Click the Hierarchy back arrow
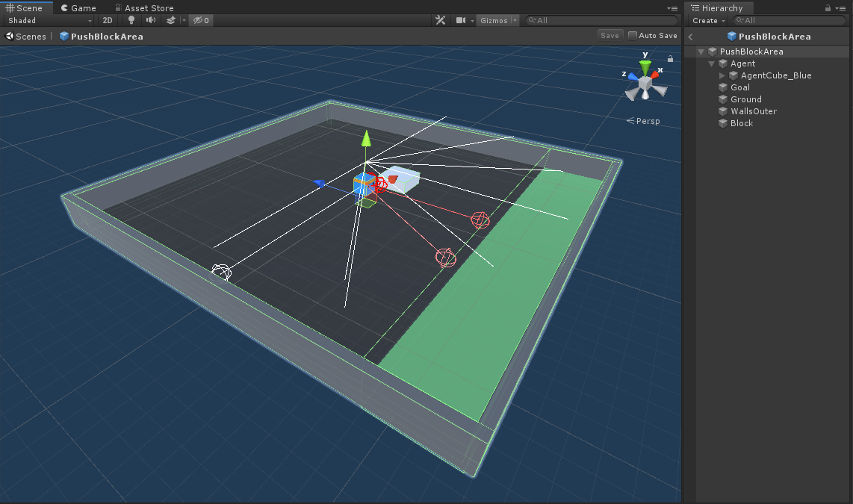This screenshot has height=504, width=853. point(691,37)
